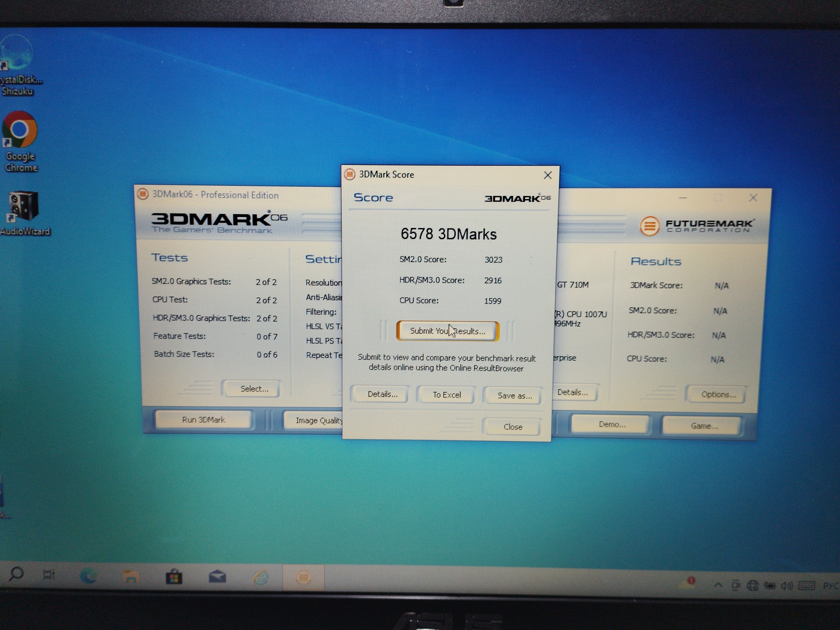This screenshot has width=840, height=630.
Task: Click Run 3DMark in main window
Action: coord(203,420)
